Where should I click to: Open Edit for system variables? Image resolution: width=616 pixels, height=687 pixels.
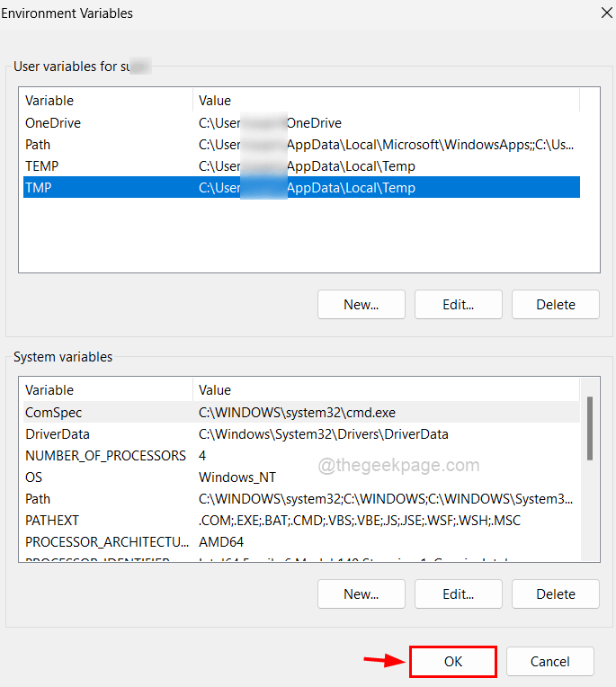[x=458, y=593]
